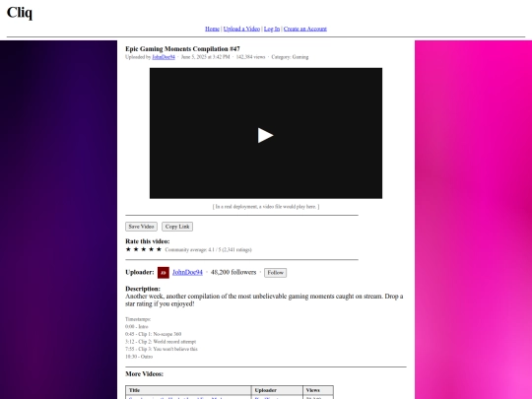
Task: Click the Uploader column header in More Videos
Action: pyautogui.click(x=277, y=390)
